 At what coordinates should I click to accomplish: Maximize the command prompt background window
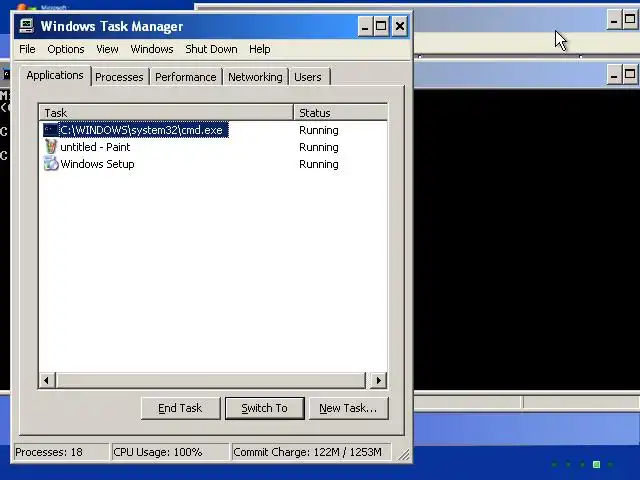(x=631, y=75)
